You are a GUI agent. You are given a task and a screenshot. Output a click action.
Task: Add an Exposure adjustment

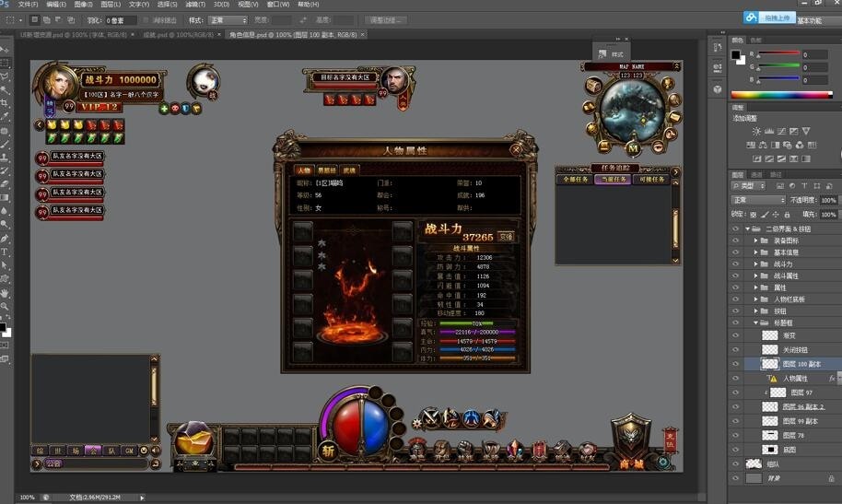[x=794, y=131]
